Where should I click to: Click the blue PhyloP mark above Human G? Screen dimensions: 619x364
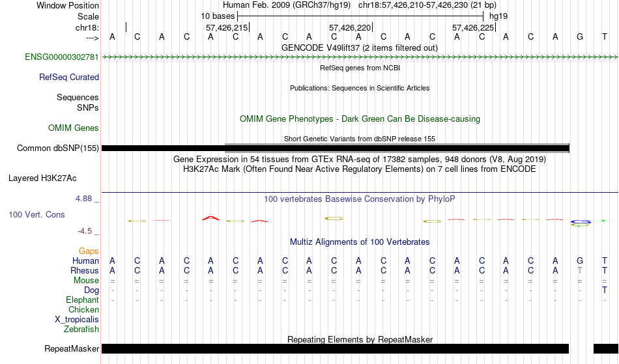[x=581, y=222]
